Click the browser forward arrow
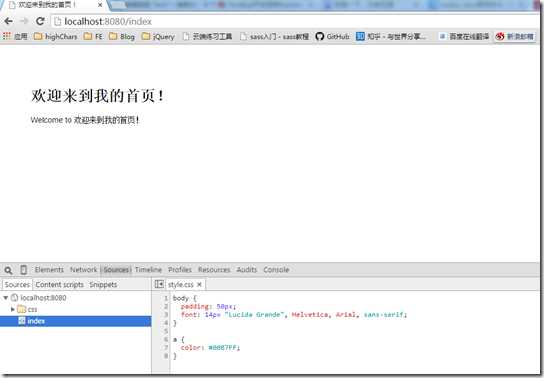The height and width of the screenshot is (378, 544). point(24,22)
